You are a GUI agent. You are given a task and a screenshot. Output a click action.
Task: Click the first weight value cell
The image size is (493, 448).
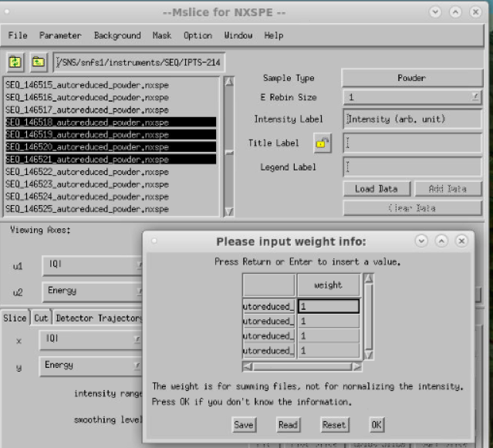pyautogui.click(x=329, y=306)
